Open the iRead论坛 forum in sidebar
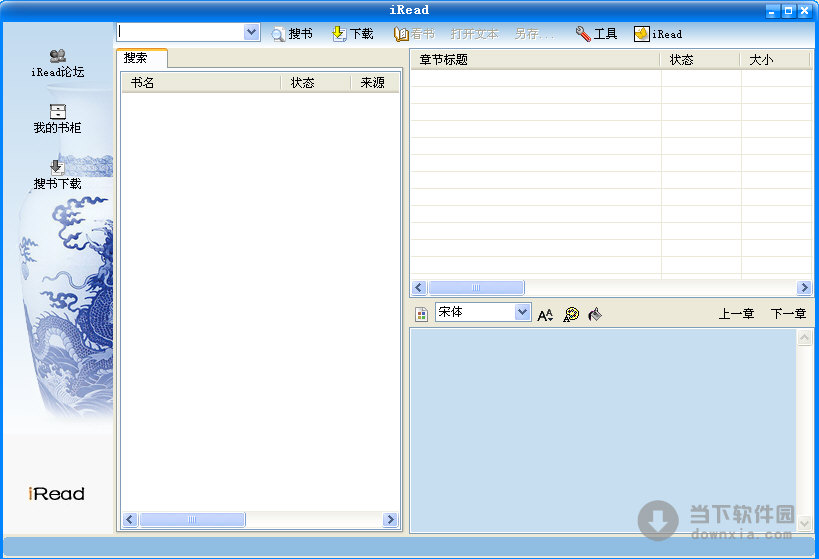The width and height of the screenshot is (819, 559). coord(57,63)
